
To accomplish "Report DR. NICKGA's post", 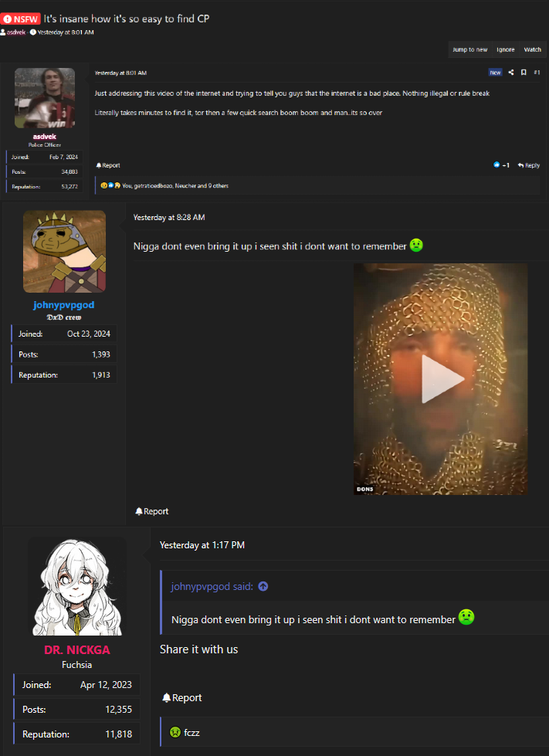I will point(181,697).
